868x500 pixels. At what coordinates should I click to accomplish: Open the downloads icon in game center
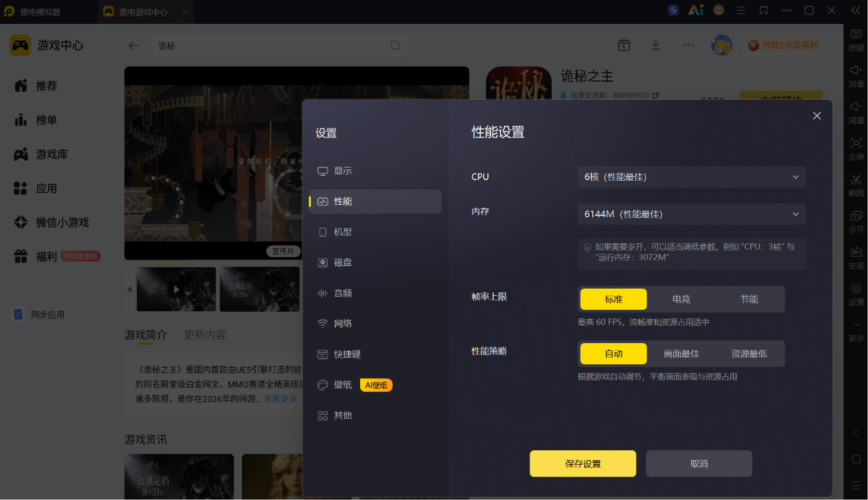pos(656,45)
